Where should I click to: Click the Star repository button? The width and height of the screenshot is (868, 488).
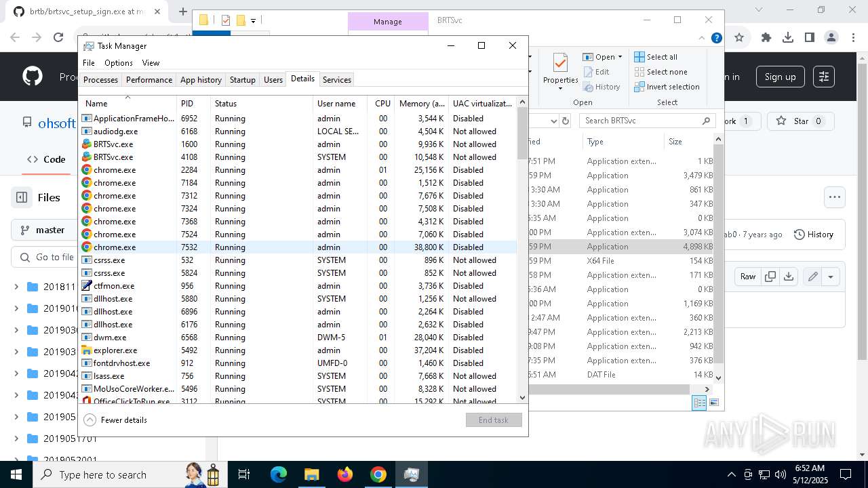[x=801, y=121]
